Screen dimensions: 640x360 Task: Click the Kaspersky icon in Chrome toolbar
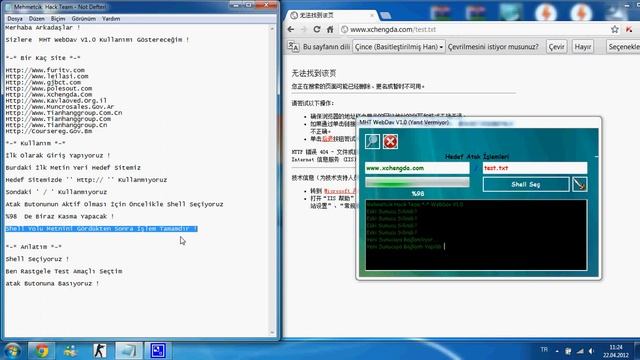(629, 29)
